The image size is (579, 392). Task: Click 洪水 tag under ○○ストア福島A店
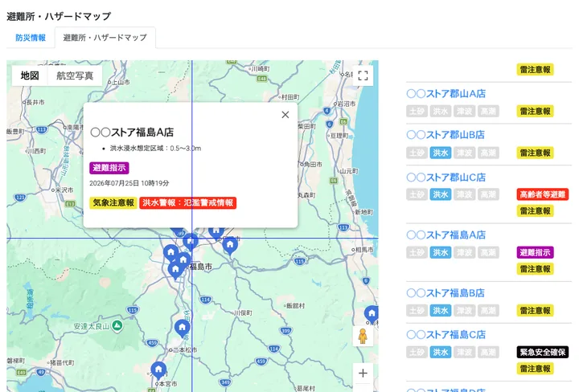pyautogui.click(x=441, y=252)
